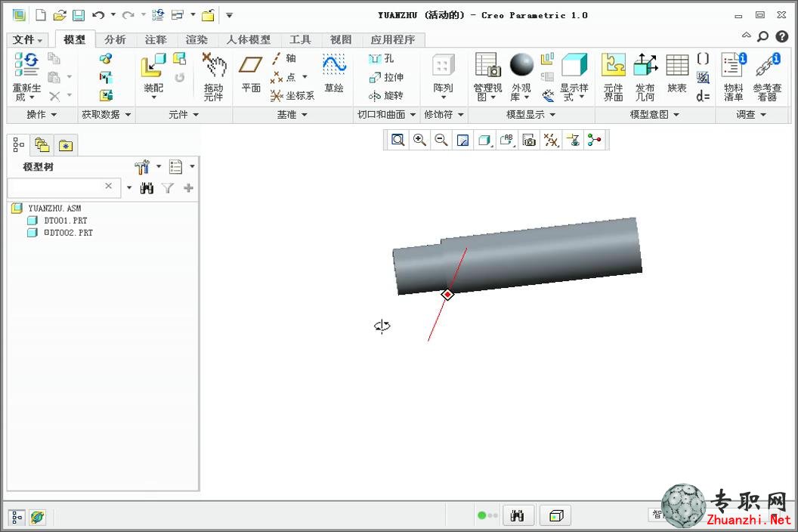Screen dimensions: 798x532
Task: Expand the 获取数据 (Get Data) group
Action: (107, 115)
